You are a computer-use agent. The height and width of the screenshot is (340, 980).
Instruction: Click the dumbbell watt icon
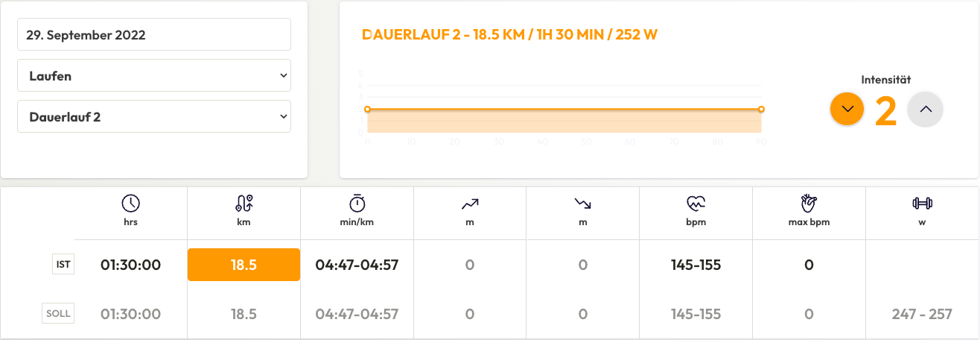[923, 203]
